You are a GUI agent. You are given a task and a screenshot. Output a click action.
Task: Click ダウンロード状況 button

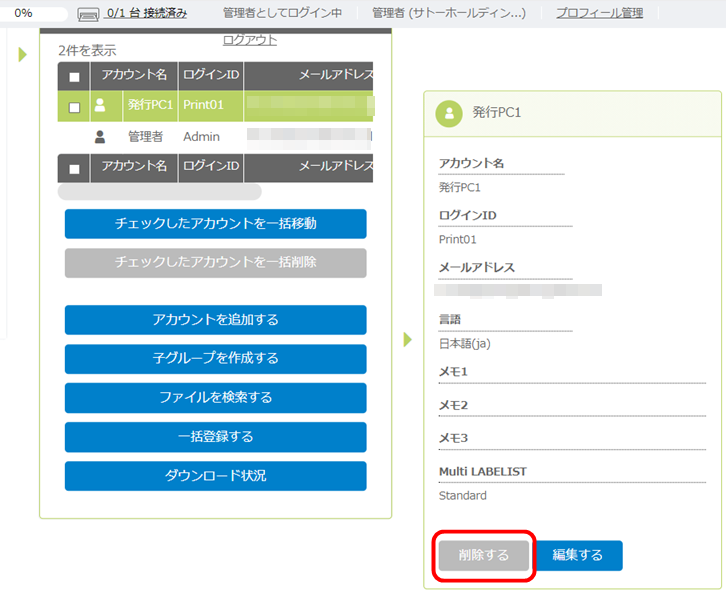[215, 476]
